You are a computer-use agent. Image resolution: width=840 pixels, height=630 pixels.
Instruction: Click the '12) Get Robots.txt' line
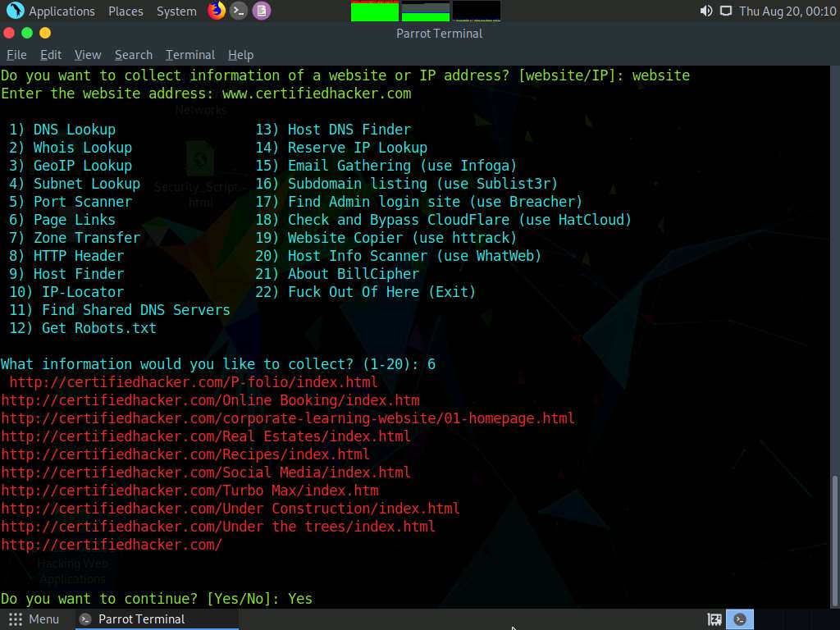coord(83,328)
